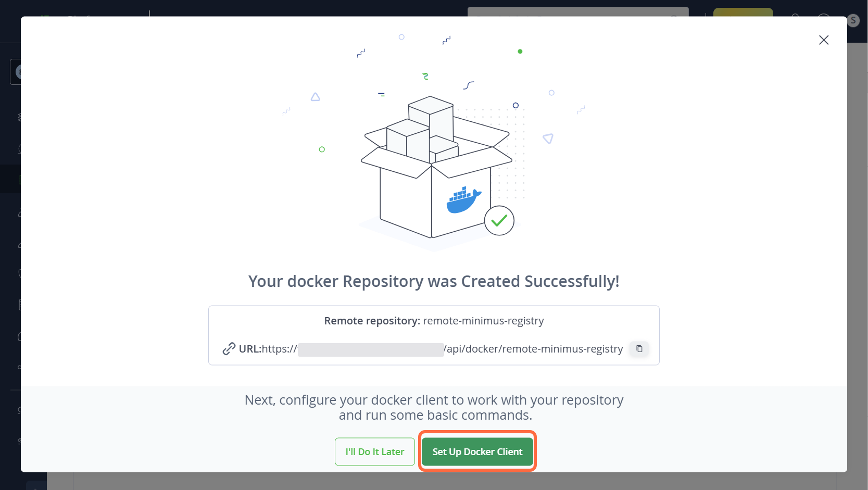Click Set Up Docker Client
Screen dimensions: 868x490
pyautogui.click(x=477, y=451)
